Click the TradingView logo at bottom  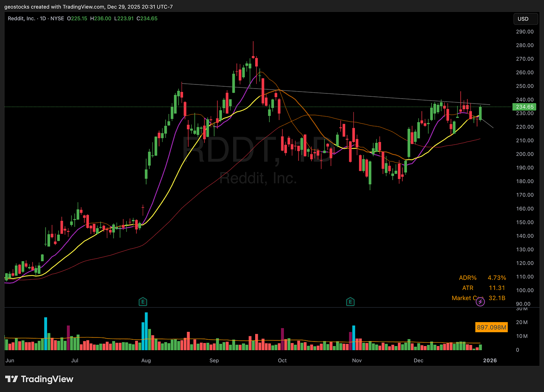click(x=39, y=379)
